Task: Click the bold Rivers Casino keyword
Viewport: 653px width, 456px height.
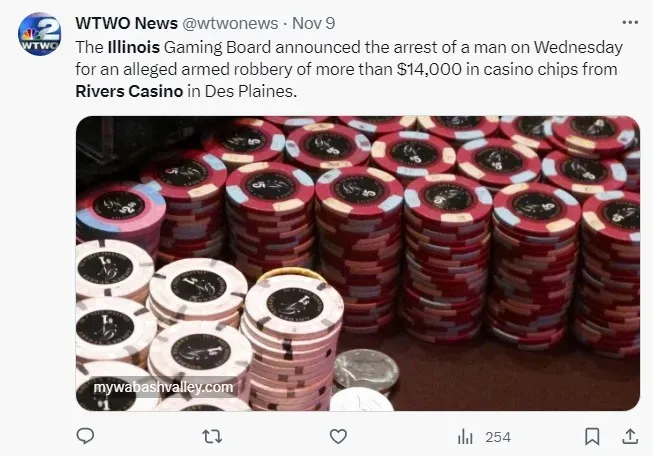Action: point(129,91)
